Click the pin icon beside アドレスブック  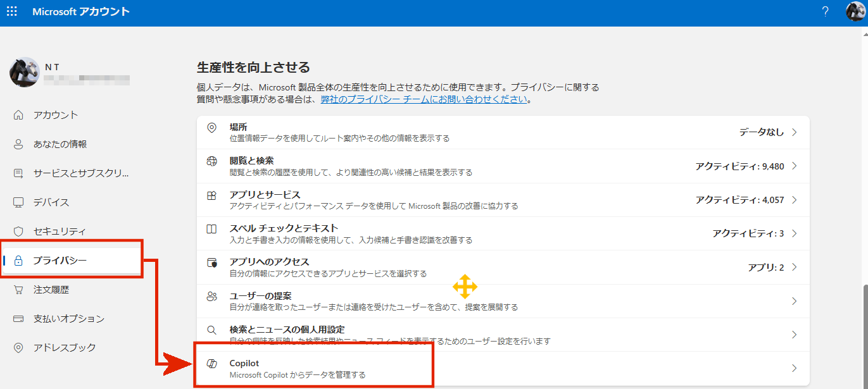click(18, 348)
